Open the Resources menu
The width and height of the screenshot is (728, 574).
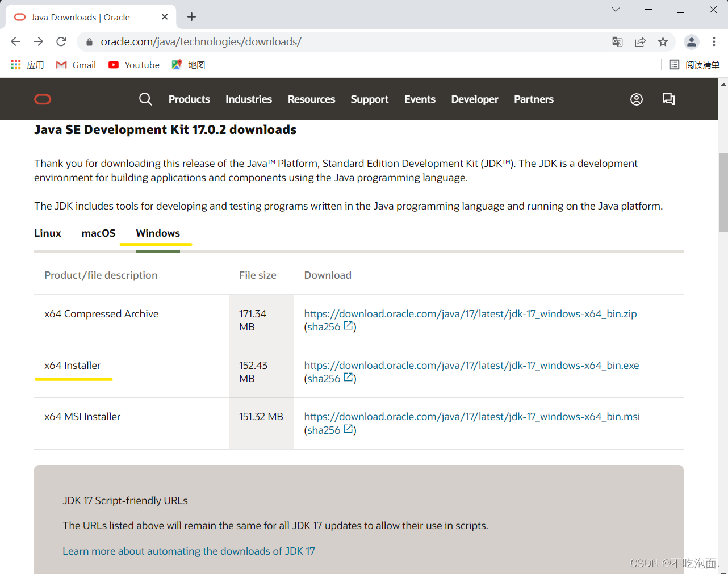(311, 99)
